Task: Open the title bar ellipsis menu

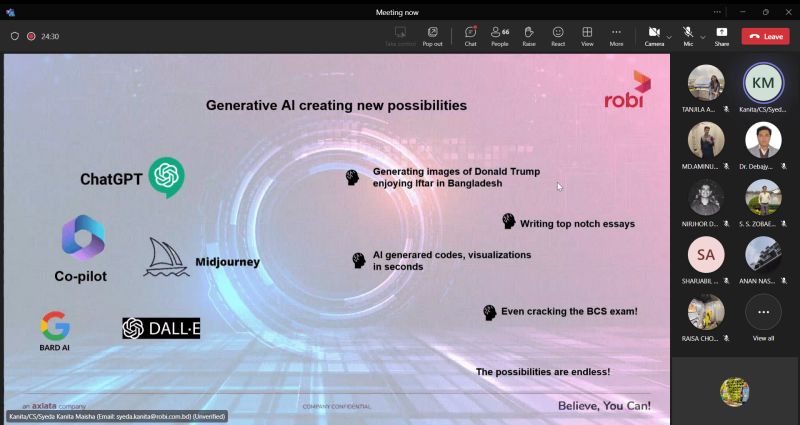Action: point(717,12)
